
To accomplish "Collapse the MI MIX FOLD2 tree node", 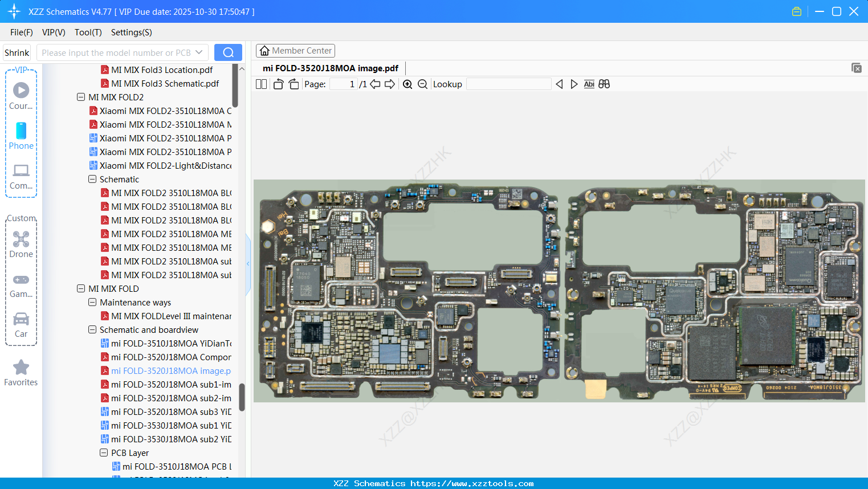I will 80,97.
